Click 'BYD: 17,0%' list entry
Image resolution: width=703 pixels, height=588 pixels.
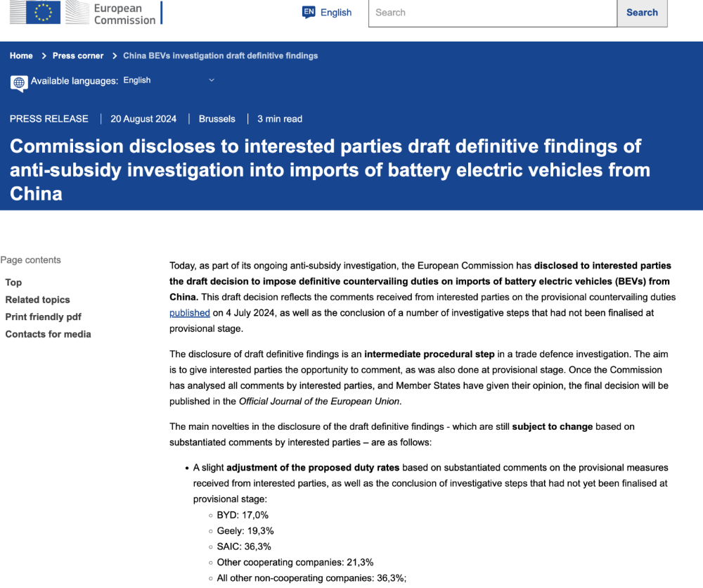(x=243, y=516)
